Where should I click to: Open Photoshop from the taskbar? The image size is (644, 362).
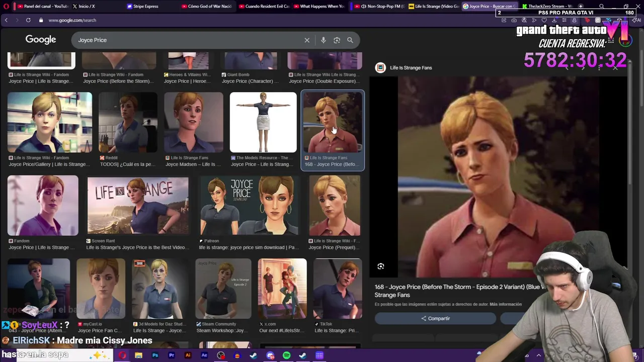click(155, 355)
